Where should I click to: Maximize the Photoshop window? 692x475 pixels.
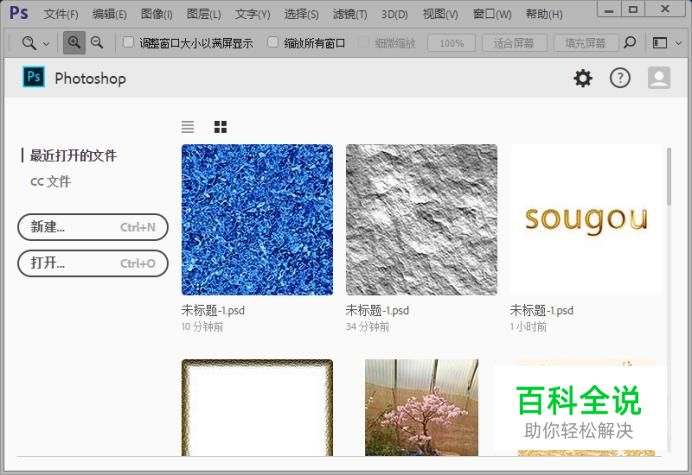click(x=633, y=10)
